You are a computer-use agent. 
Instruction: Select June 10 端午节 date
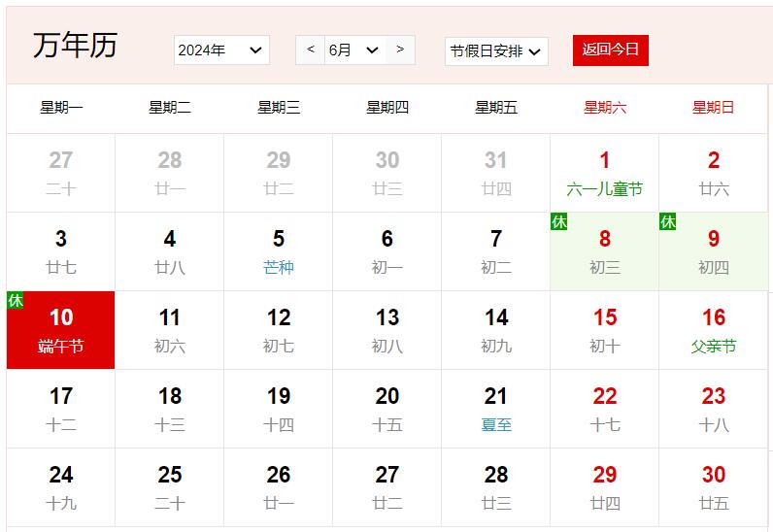click(x=61, y=330)
